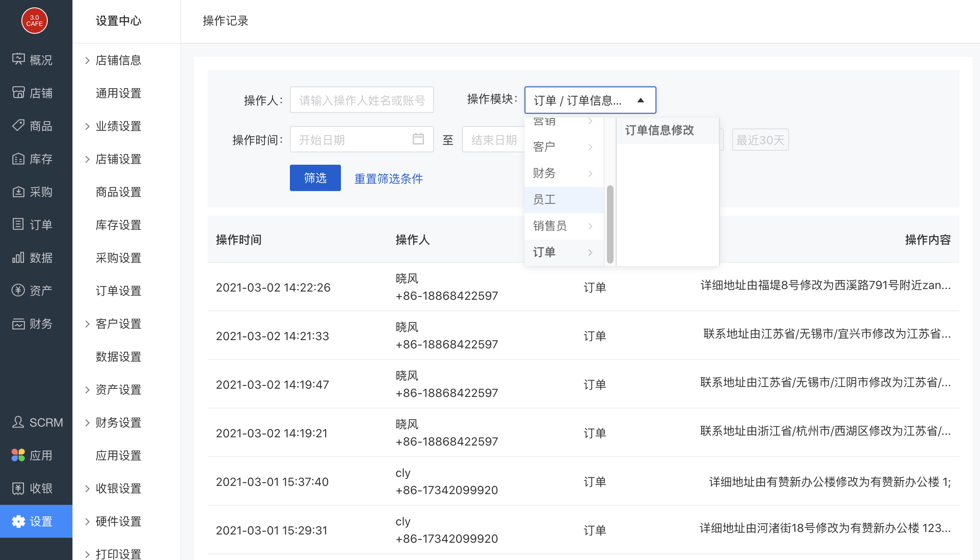Viewport: 980px width, 560px height.
Task: Open the 应用 colorful apps icon
Action: [18, 455]
